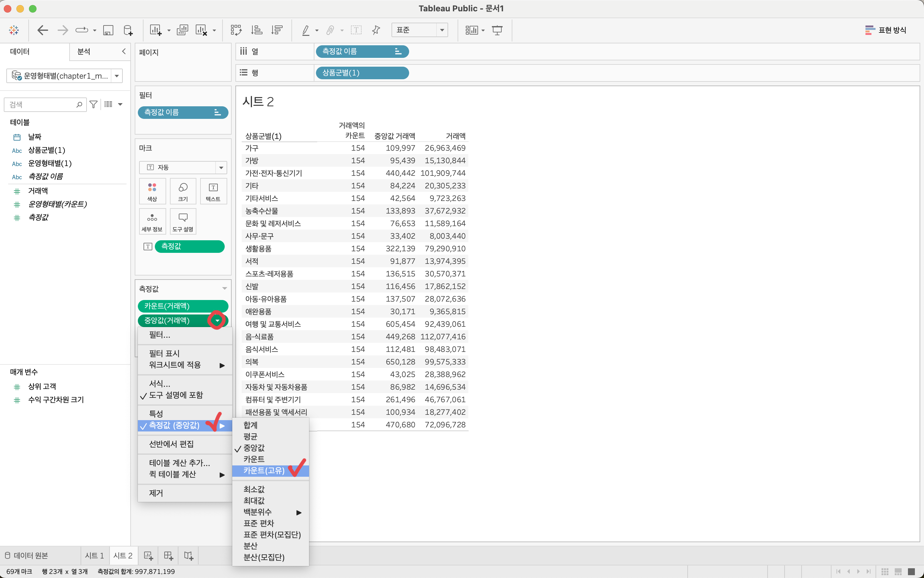Click the sort ascending toolbar icon

pos(256,30)
